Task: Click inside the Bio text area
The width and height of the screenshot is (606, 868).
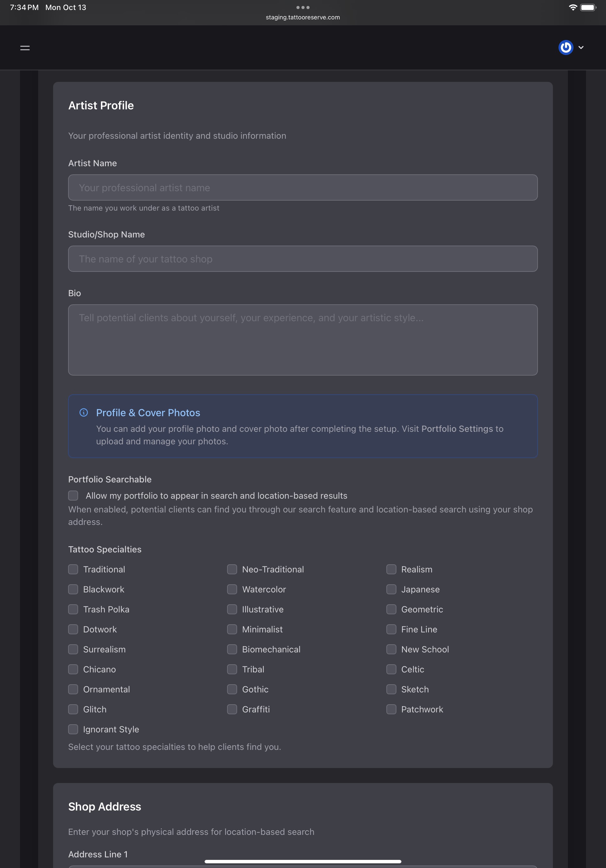Action: 303,340
